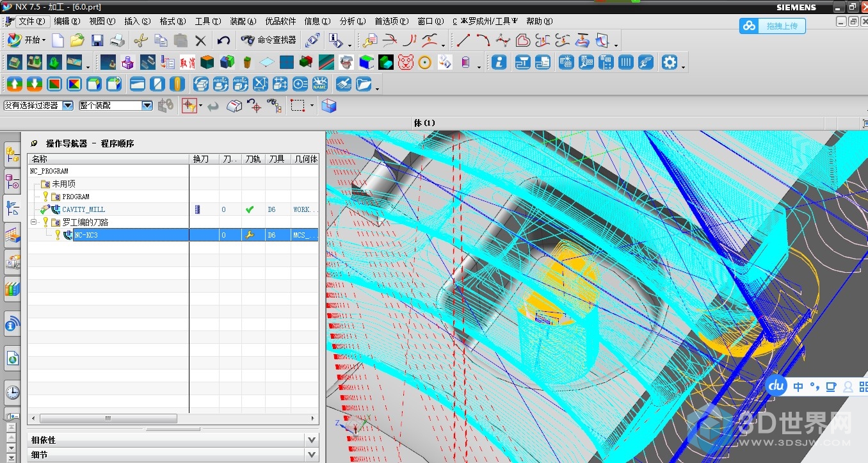
Task: Open the blue gear settings icon
Action: (669, 63)
